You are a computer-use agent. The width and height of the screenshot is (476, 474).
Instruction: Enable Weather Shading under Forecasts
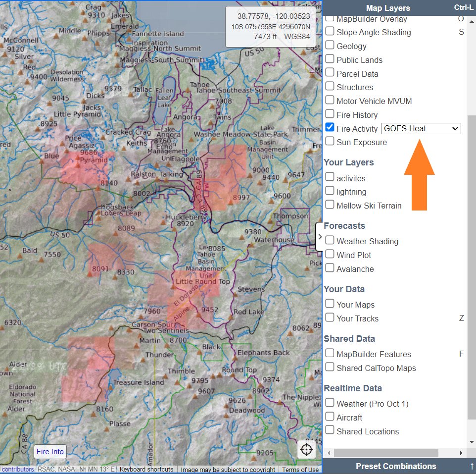[330, 241]
